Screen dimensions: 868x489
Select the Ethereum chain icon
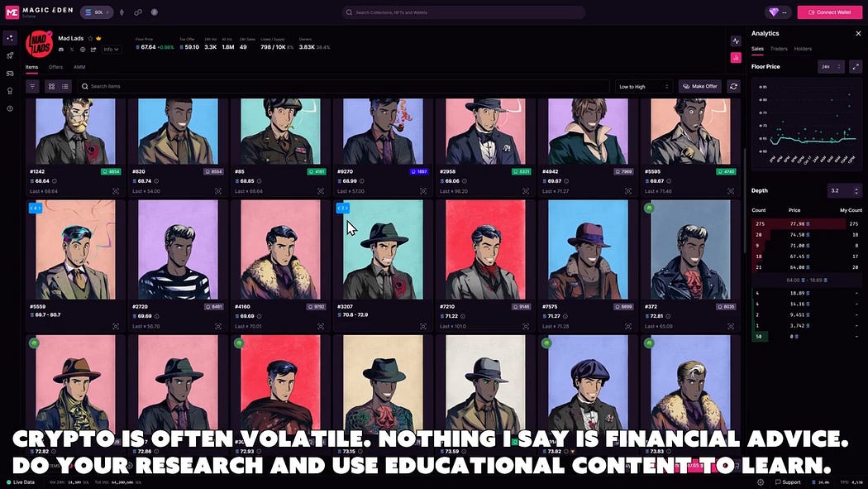pyautogui.click(x=122, y=12)
